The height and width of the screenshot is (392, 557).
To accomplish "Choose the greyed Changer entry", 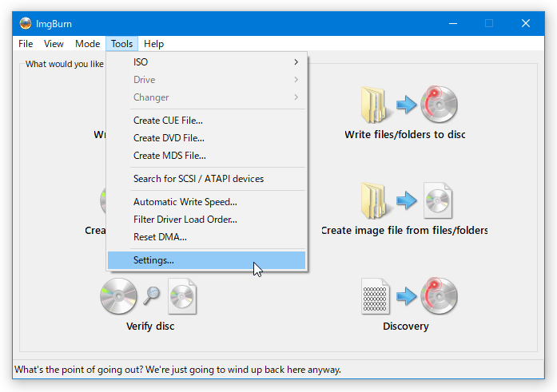I will tap(206, 97).
